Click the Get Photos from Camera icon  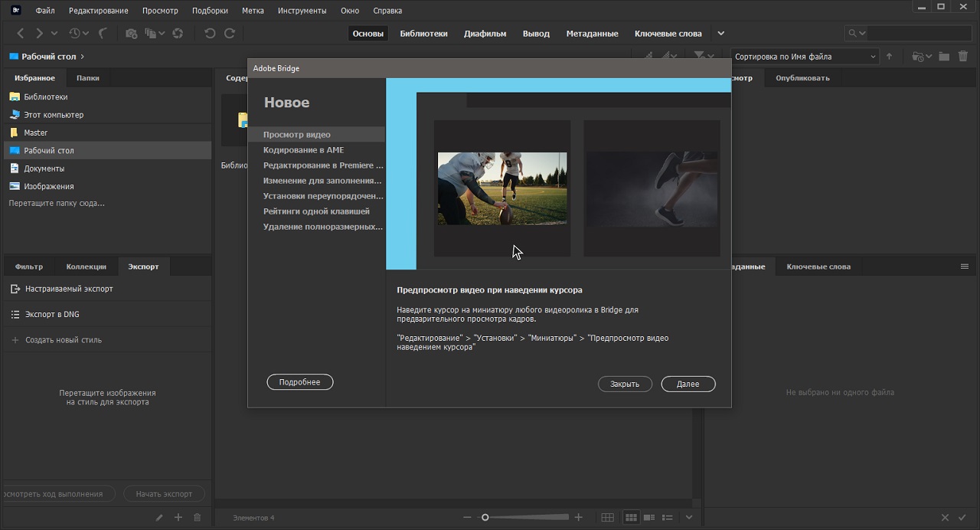click(131, 34)
